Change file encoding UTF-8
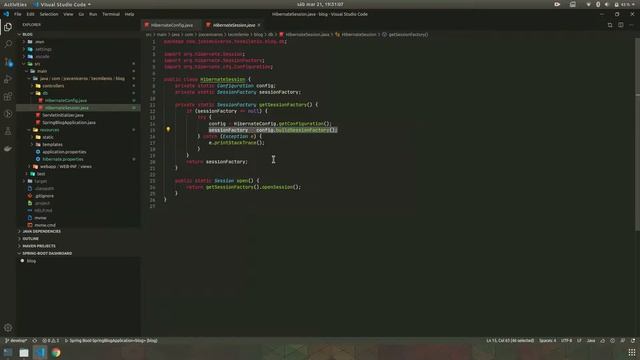Viewport: 640px width, 360px height. tap(566, 340)
